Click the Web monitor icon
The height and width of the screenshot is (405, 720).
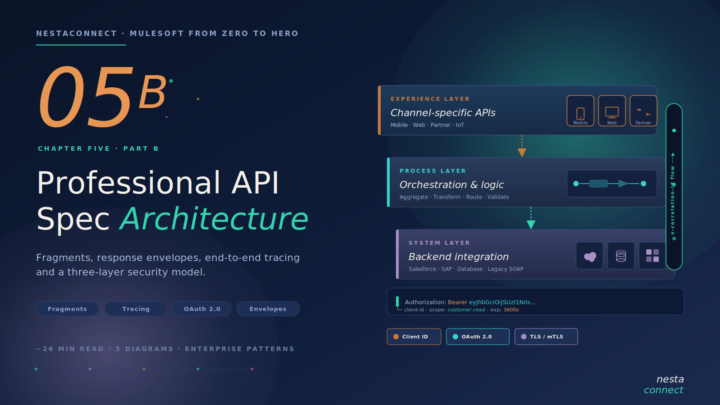coord(612,111)
